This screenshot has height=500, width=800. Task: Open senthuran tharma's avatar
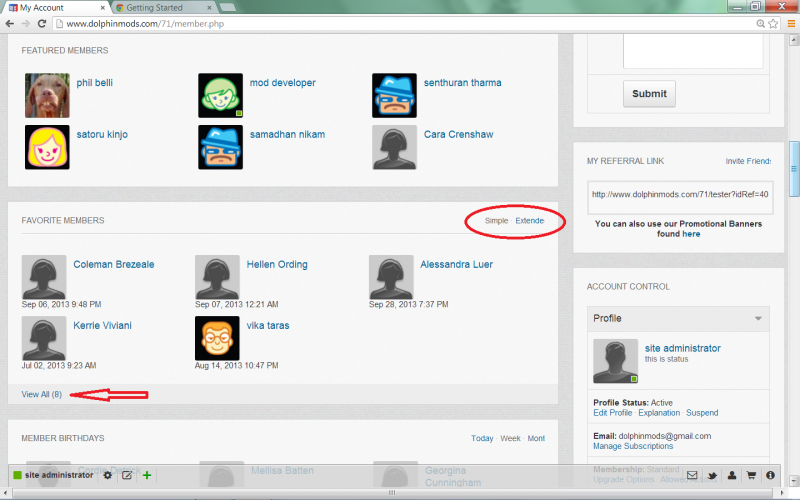pos(394,95)
